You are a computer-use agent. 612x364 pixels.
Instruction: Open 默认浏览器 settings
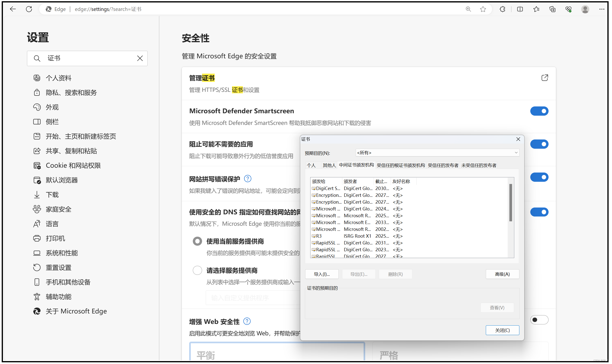[x=55, y=180]
